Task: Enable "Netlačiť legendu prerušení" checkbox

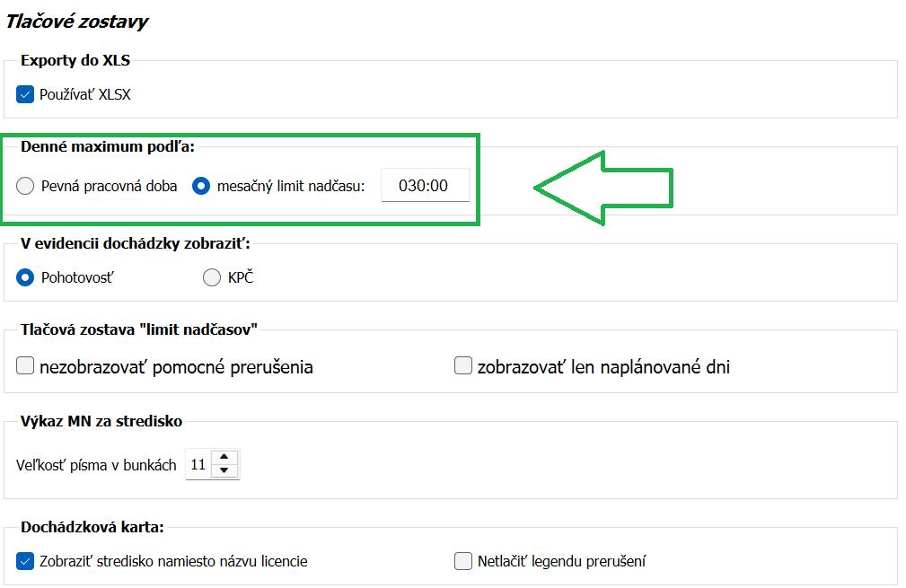Action: (462, 559)
